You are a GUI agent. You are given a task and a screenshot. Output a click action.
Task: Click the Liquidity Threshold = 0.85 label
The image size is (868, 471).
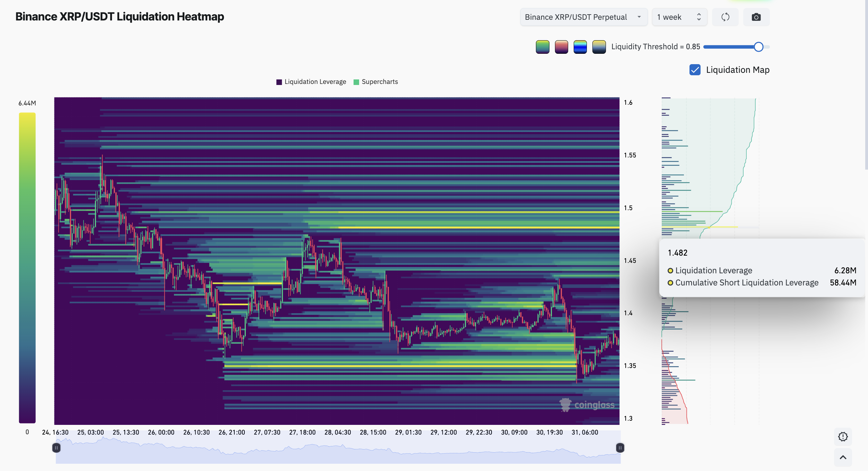[656, 47]
